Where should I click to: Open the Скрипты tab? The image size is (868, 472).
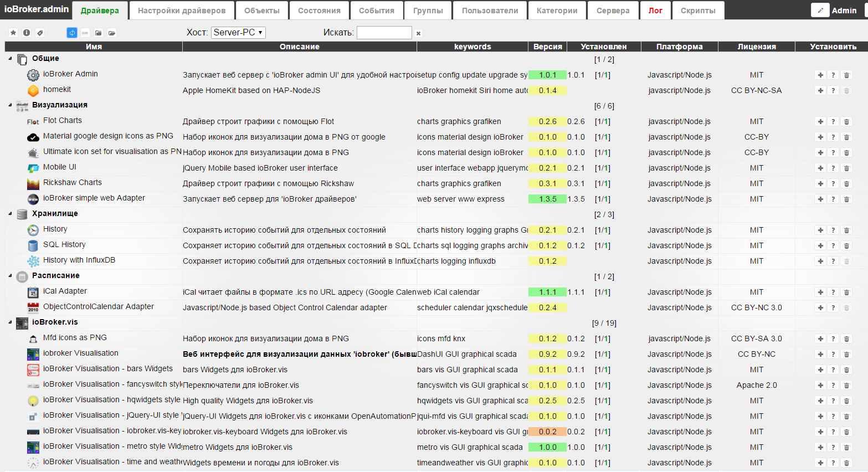pos(698,11)
